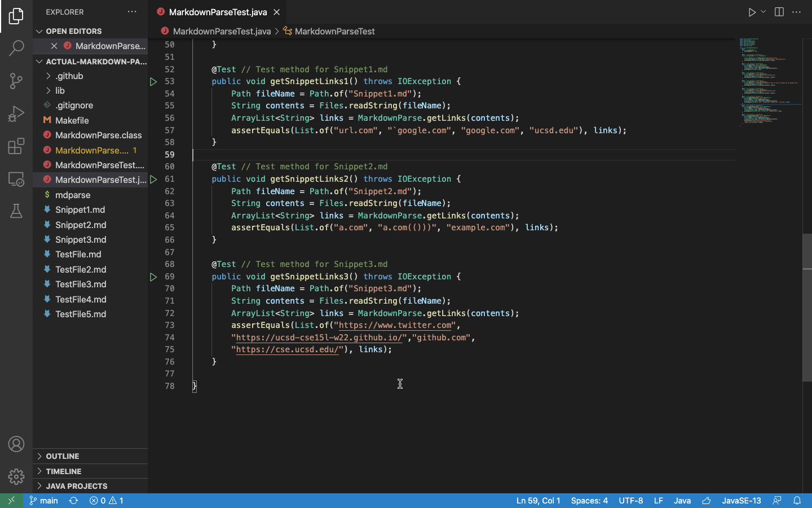Open remote window indicator in status bar
Screen dimensions: 812x508
click(11, 501)
